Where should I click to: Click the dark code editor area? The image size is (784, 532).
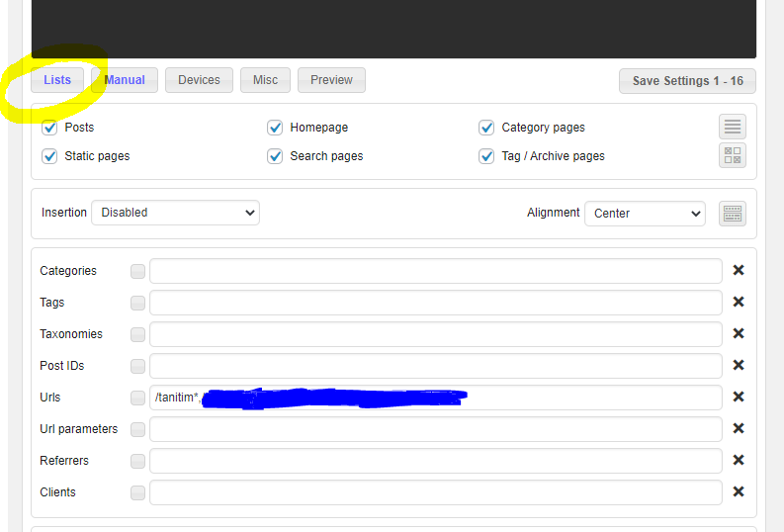coord(393,29)
